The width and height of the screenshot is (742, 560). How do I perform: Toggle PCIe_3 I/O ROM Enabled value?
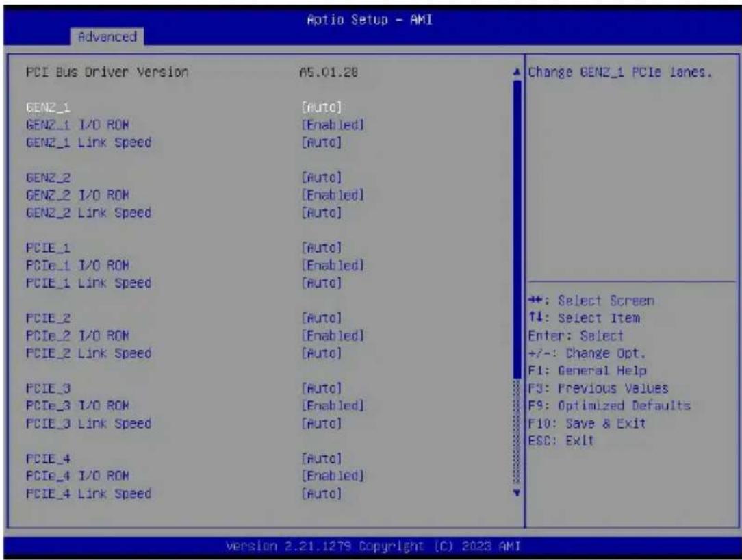tap(333, 406)
